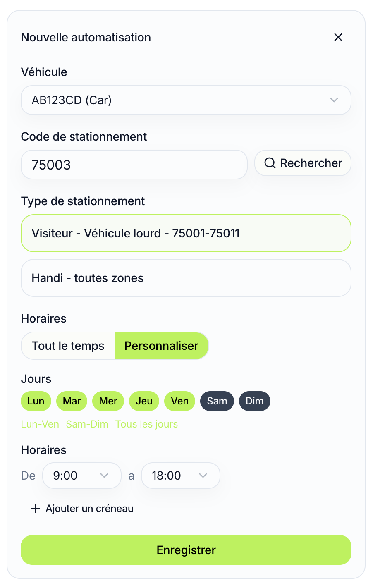Close the Nouvelle automatisation dialog
Image resolution: width=373 pixels, height=588 pixels.
click(x=338, y=37)
